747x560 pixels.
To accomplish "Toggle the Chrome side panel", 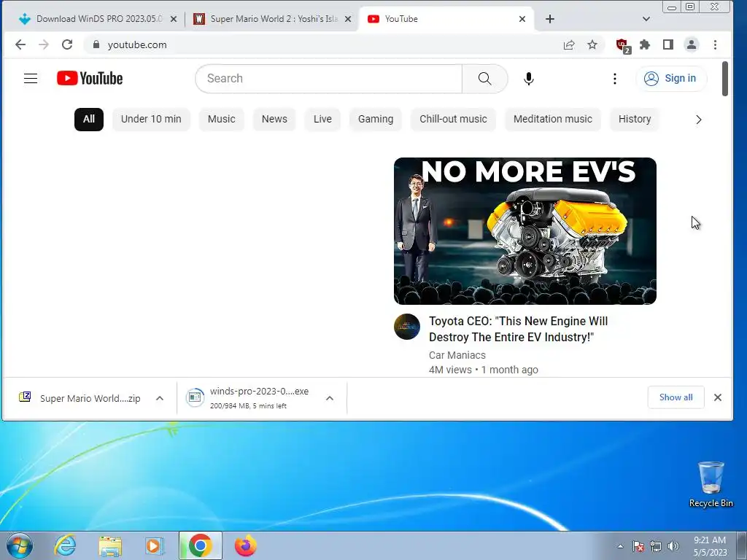I will [668, 44].
